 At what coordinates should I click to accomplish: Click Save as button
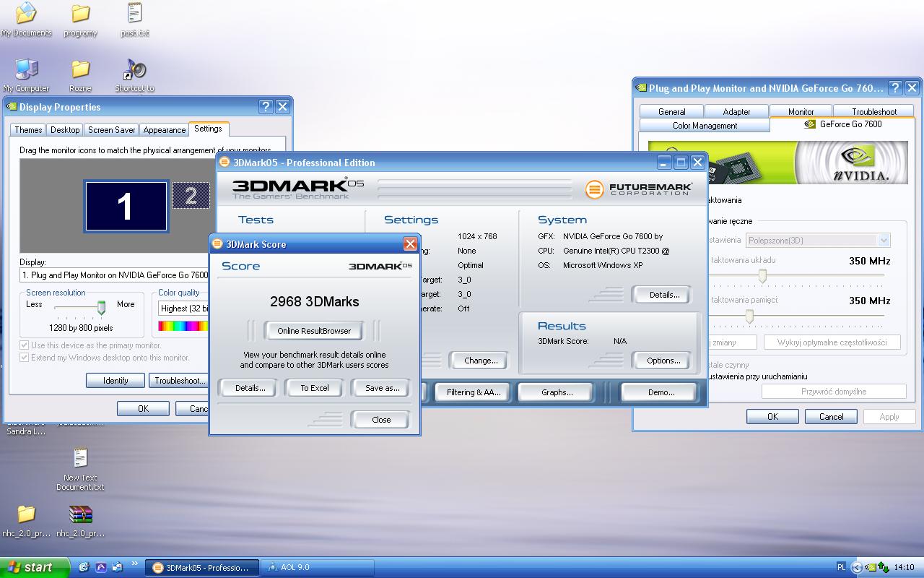pyautogui.click(x=381, y=388)
